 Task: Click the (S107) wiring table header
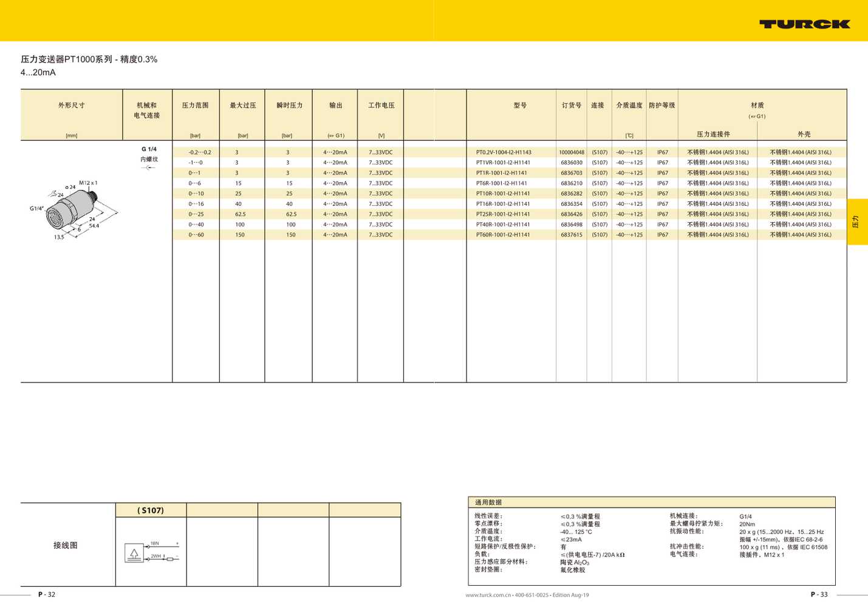[151, 510]
